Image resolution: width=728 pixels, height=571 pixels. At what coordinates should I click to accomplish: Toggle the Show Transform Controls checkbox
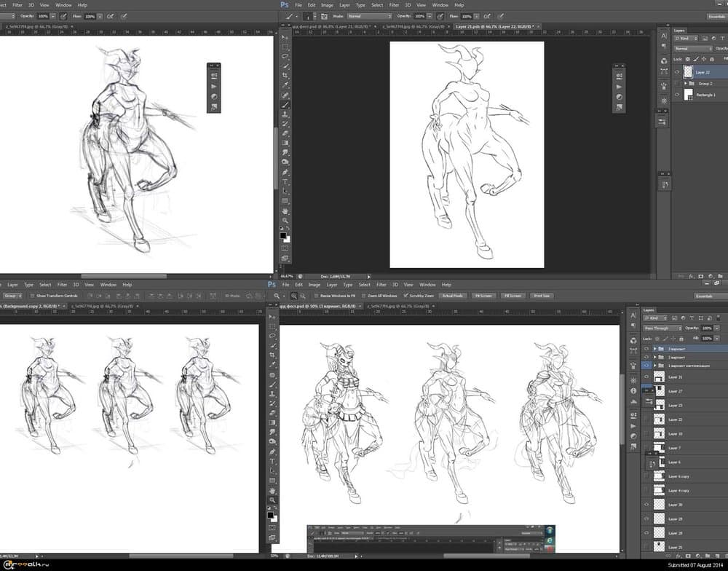31,296
